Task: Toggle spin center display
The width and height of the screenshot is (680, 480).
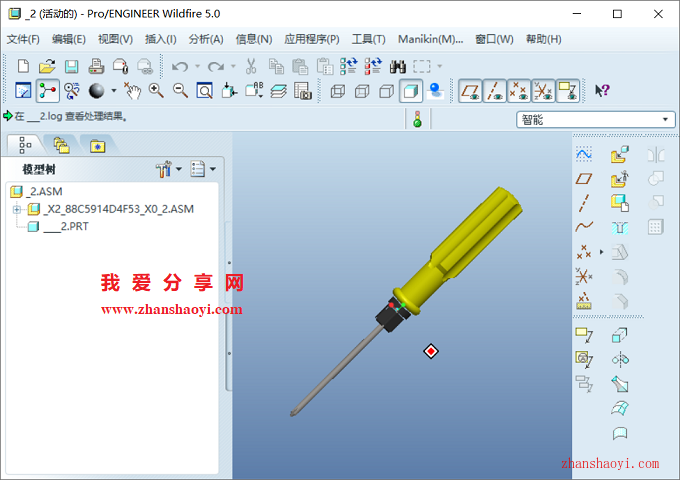Action: 47,91
